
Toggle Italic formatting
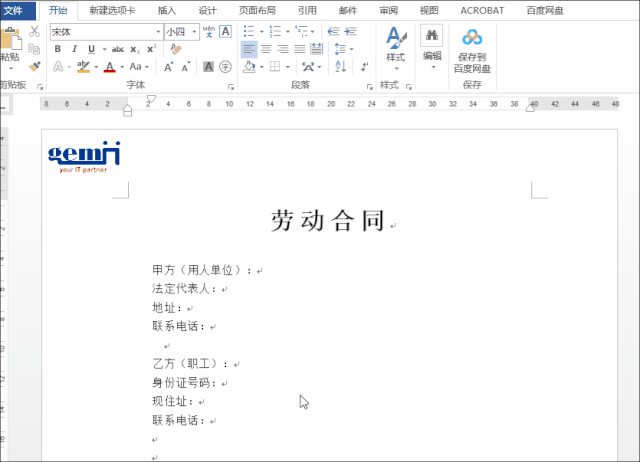74,49
